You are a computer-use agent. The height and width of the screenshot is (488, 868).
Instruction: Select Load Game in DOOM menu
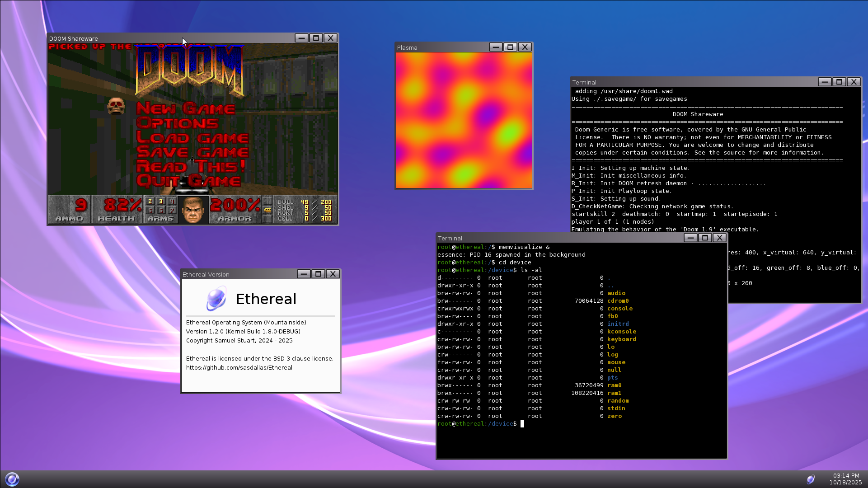(192, 137)
